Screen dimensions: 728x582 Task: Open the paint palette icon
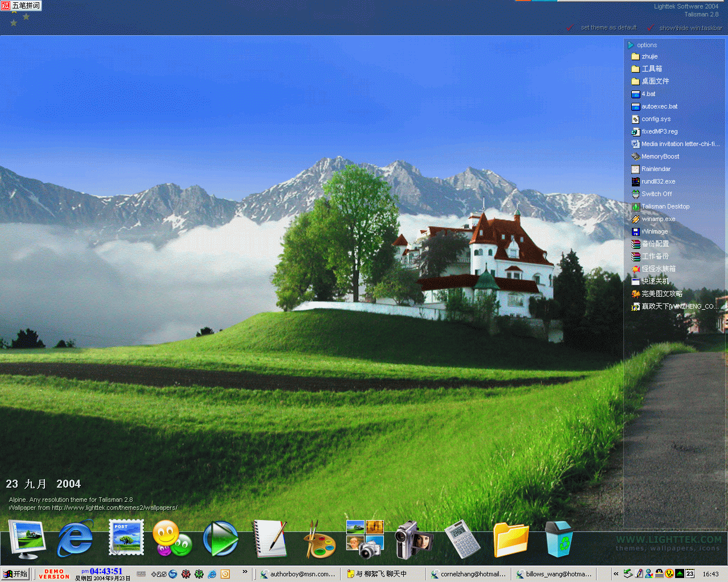tap(319, 540)
